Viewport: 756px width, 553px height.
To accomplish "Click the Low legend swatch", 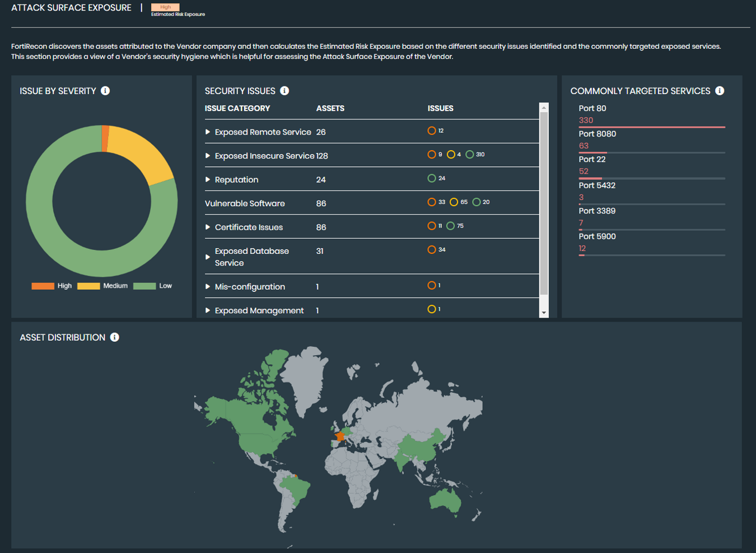I will tap(144, 286).
